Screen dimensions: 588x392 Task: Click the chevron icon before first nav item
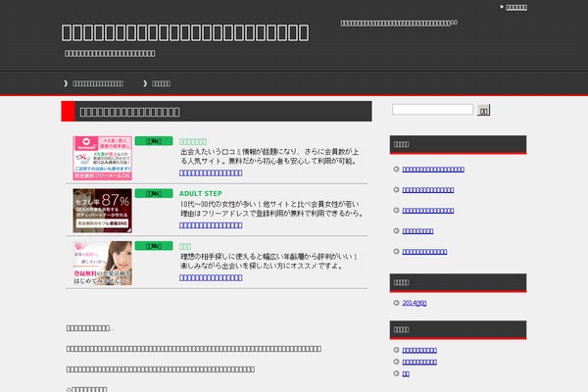66,83
